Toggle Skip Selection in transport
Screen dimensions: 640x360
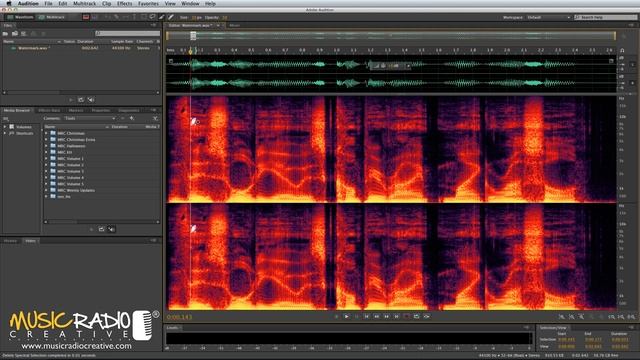[427, 316]
